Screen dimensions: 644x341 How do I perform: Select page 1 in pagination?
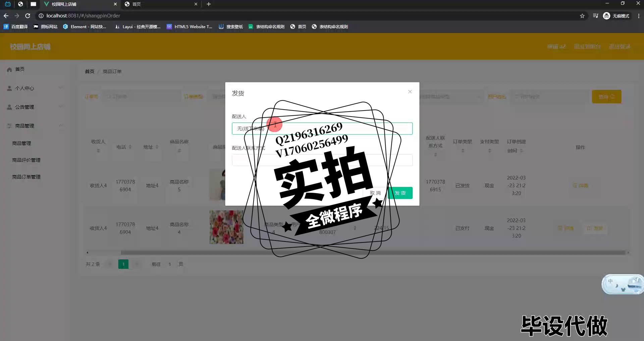pyautogui.click(x=123, y=264)
